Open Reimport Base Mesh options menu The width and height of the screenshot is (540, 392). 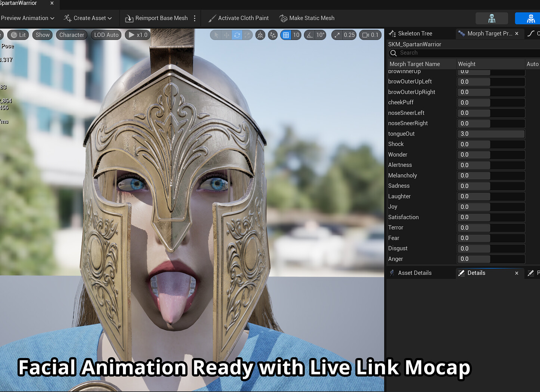point(195,18)
